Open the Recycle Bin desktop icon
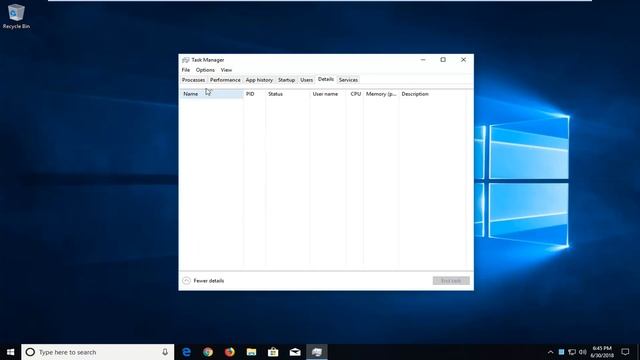640x360 pixels. coord(16,16)
